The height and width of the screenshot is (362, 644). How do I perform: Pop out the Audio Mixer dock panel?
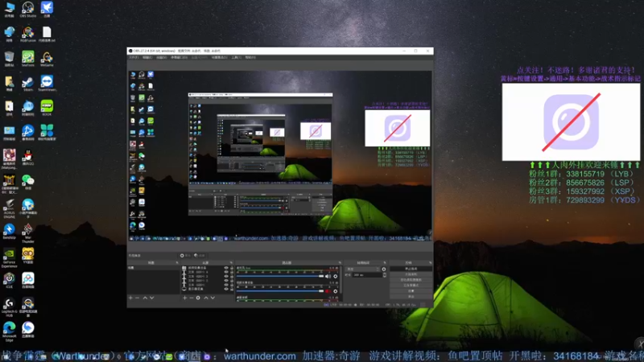[340, 263]
